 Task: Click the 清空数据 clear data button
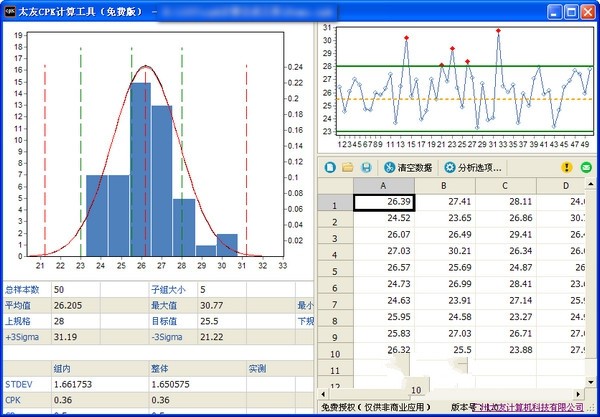[408, 168]
